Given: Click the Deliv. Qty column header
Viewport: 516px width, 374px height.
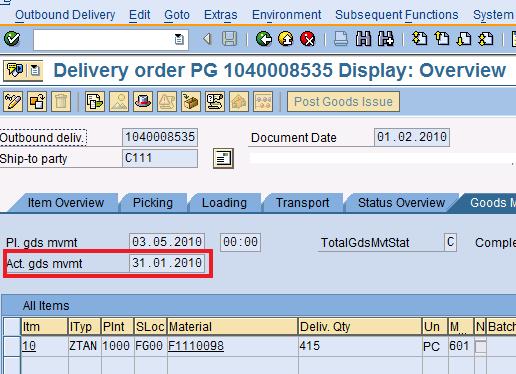Looking at the screenshot, I should click(360, 327).
